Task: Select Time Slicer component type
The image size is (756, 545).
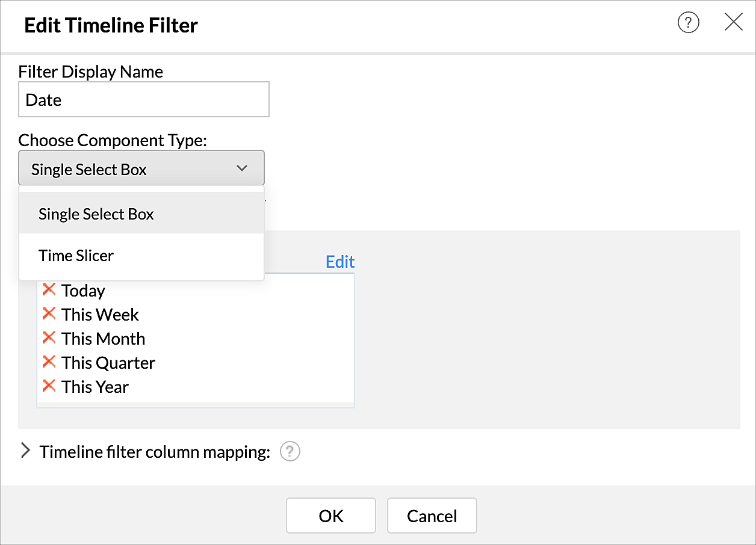Action: click(76, 256)
